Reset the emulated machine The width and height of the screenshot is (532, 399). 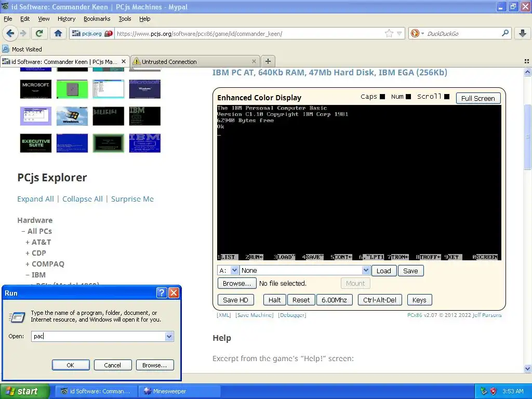(x=301, y=300)
